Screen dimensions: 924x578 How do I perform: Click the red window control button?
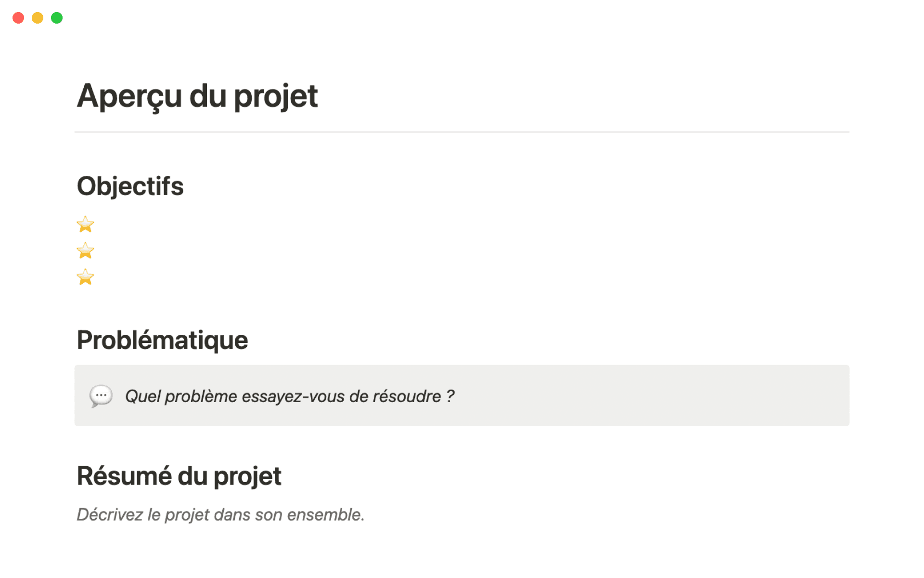[x=18, y=17]
